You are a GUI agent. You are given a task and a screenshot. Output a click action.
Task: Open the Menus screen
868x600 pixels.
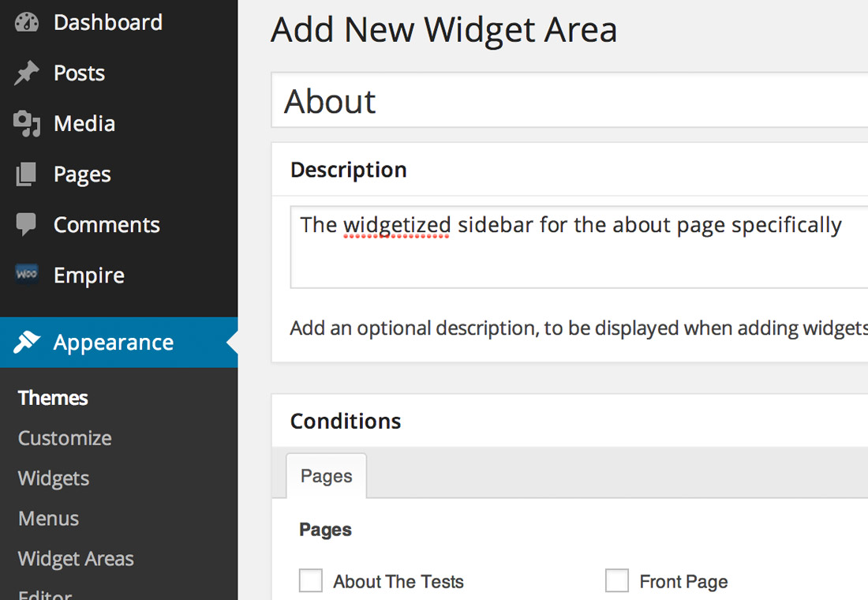click(48, 518)
